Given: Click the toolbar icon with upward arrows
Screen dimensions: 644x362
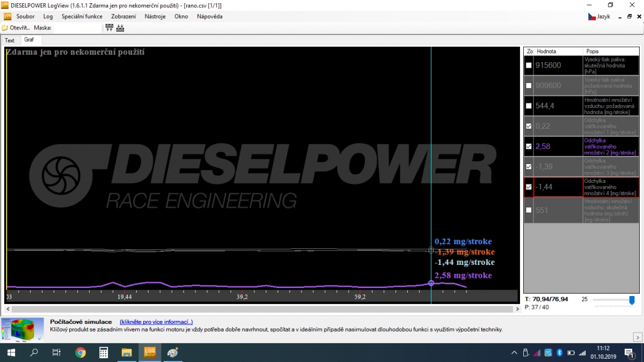Looking at the screenshot, I should pyautogui.click(x=109, y=28).
